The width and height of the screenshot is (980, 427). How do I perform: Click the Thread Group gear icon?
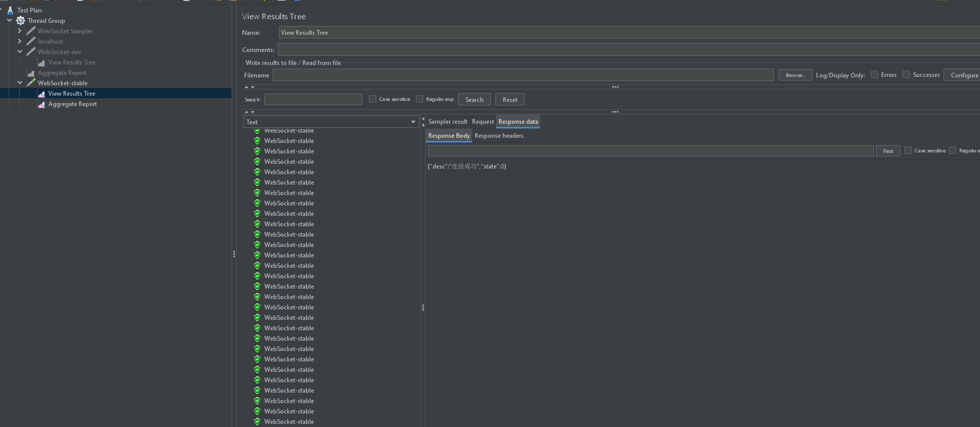coord(20,20)
